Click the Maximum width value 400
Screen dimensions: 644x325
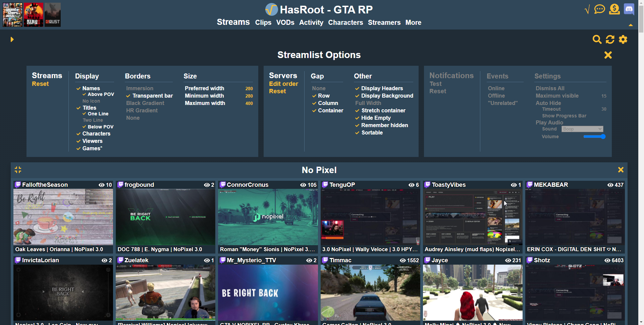click(x=249, y=103)
